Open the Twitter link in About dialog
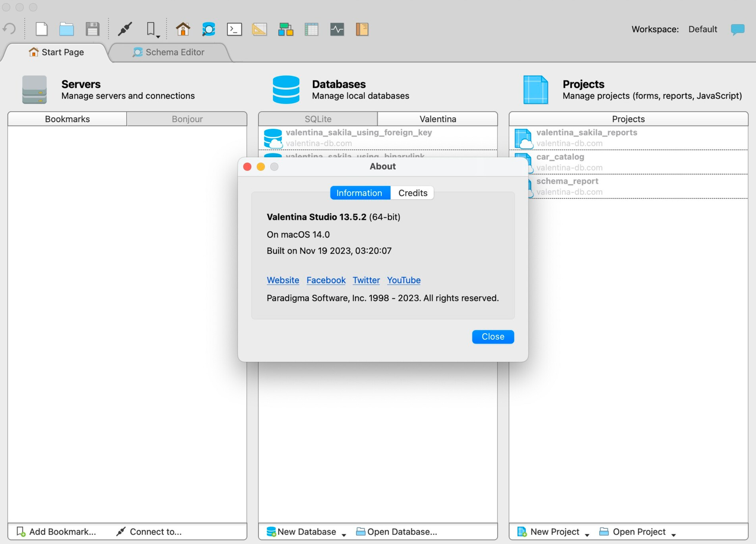 click(x=366, y=280)
